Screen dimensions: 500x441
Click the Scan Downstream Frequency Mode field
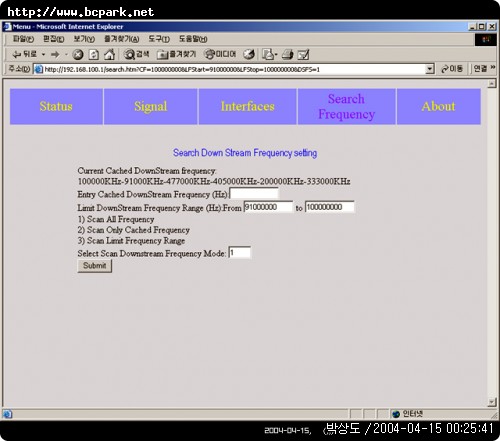coord(240,253)
